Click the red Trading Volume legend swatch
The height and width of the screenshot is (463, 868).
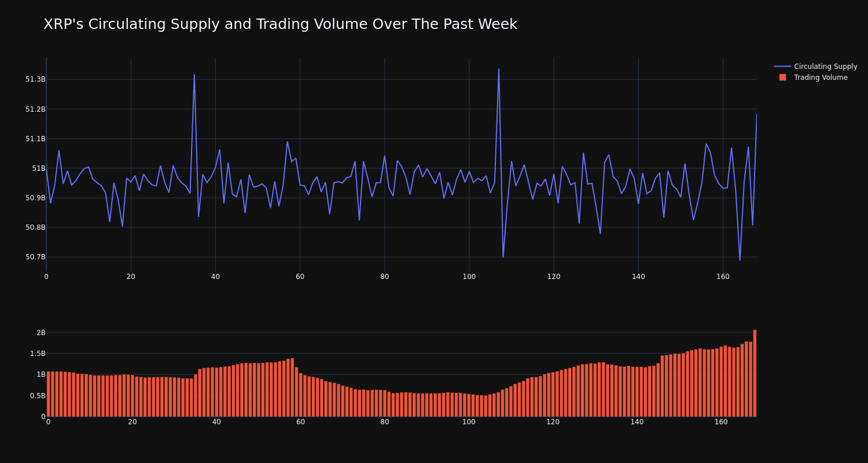[x=782, y=78]
